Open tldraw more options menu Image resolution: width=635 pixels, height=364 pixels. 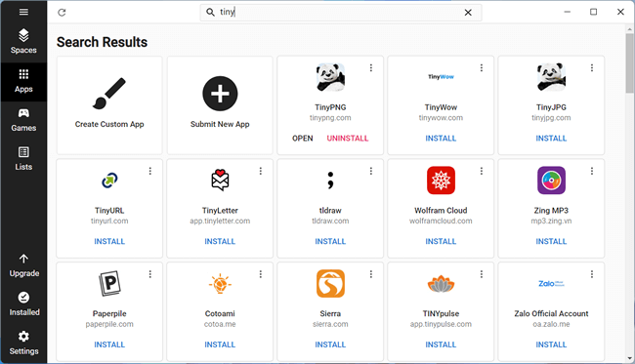click(x=371, y=171)
